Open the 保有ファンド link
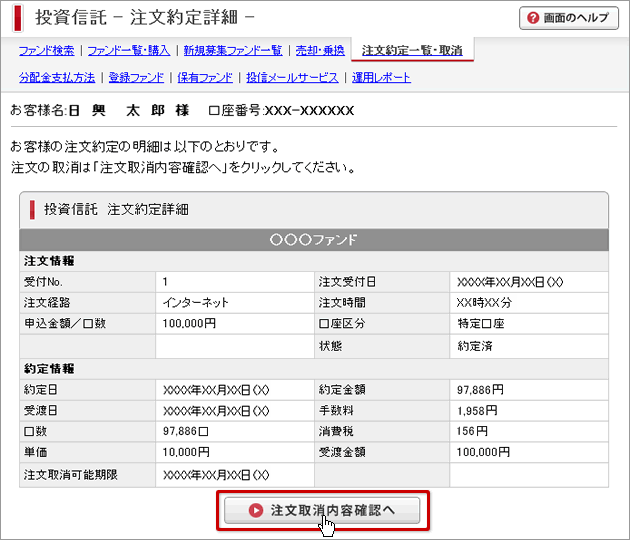This screenshot has width=630, height=540. pos(205,77)
